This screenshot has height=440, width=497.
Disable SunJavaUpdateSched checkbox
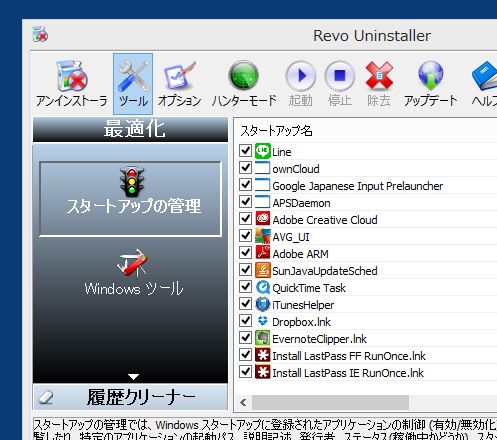click(245, 270)
